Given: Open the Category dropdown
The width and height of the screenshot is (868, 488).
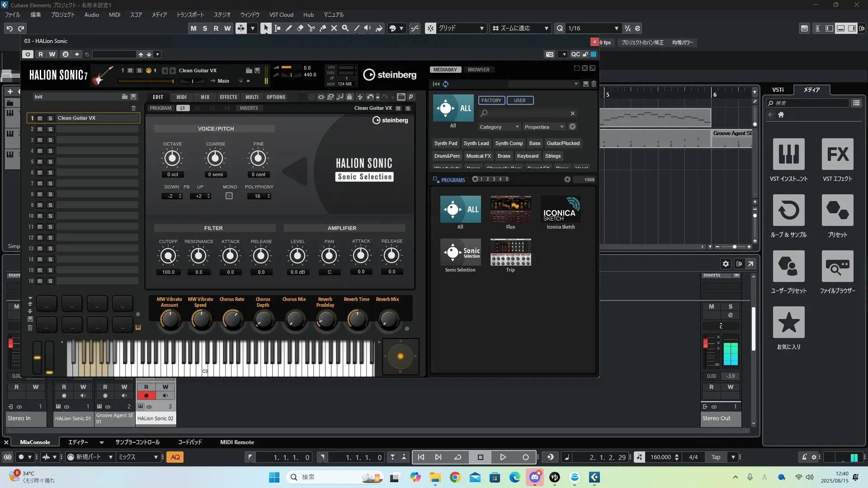Looking at the screenshot, I should click(499, 127).
